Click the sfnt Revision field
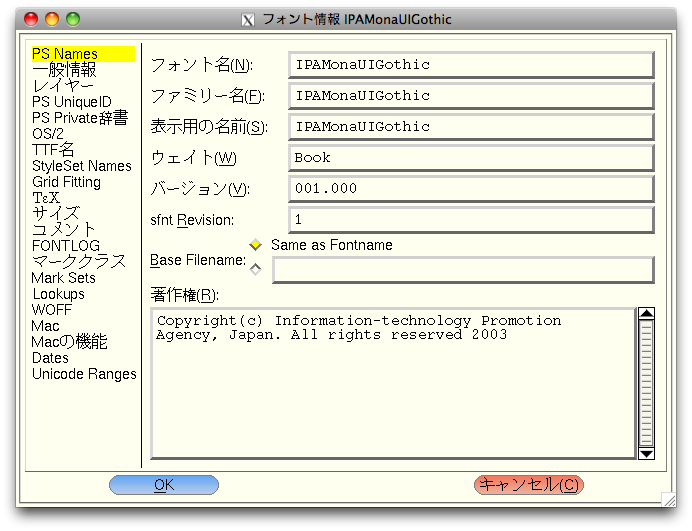Screen dimensions: 692x531 tap(471, 219)
